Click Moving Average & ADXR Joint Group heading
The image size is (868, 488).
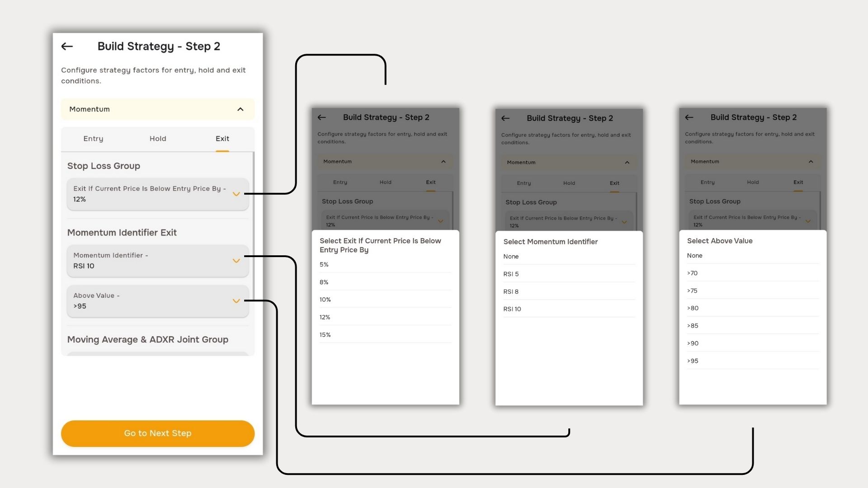148,340
